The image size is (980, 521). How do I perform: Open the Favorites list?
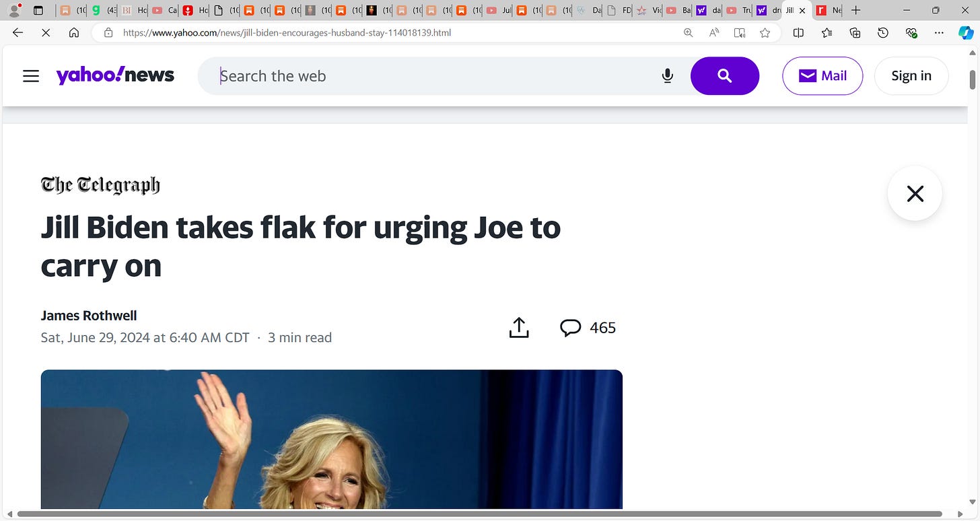[x=827, y=32]
